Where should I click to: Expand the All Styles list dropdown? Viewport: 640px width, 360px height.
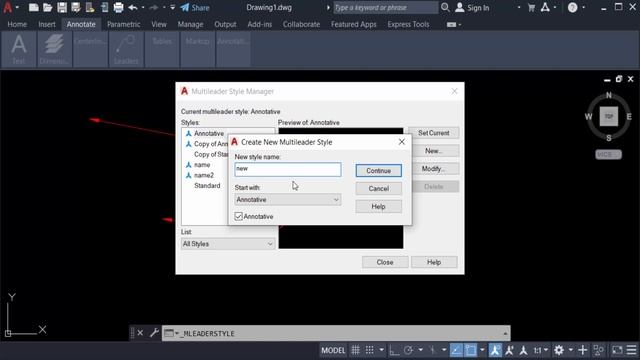(228, 244)
